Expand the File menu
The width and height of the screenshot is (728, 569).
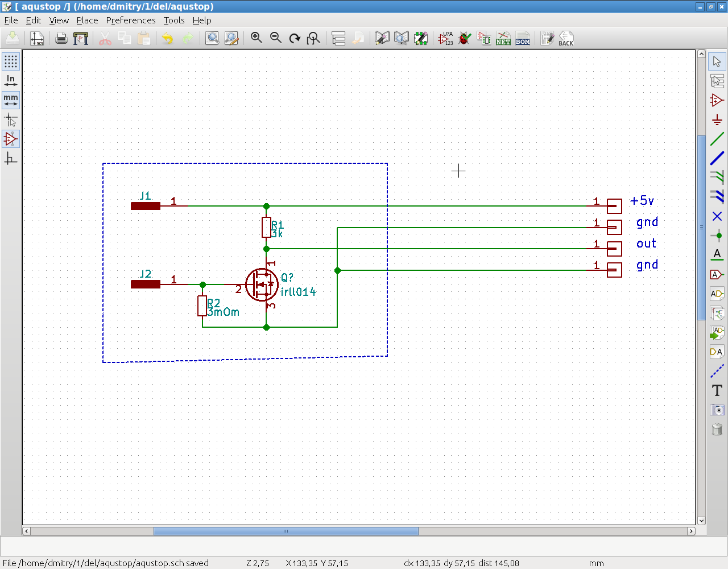[11, 20]
